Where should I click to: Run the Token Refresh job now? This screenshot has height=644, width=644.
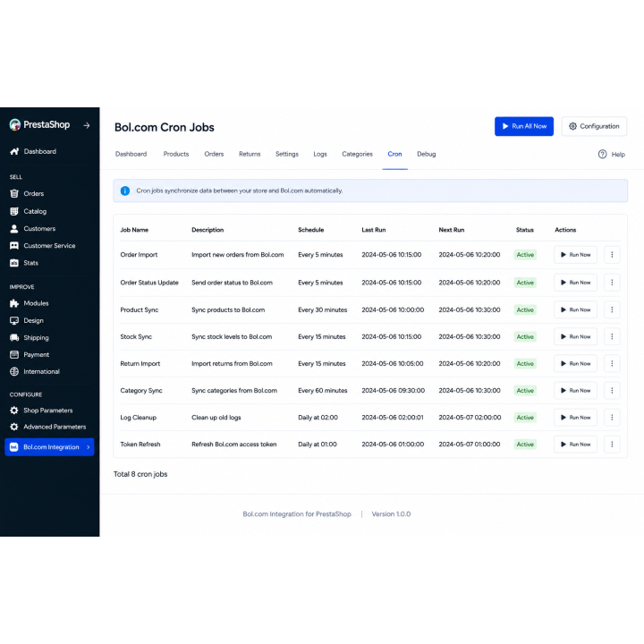pyautogui.click(x=575, y=445)
